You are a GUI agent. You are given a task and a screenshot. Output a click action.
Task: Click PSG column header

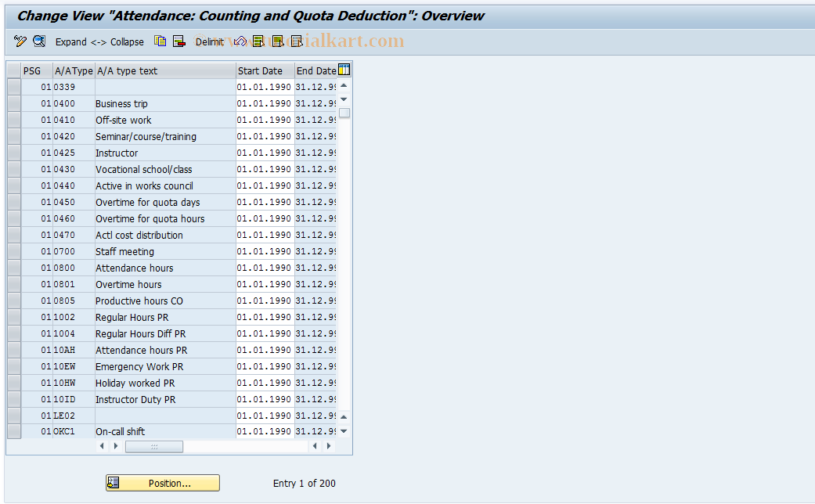pos(37,70)
